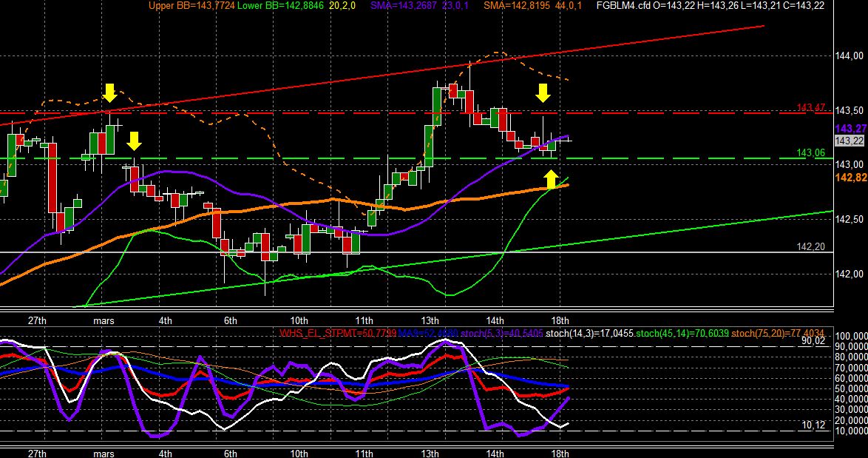Select the white horizontal level label '142,20'
The image size is (868, 458).
pyautogui.click(x=810, y=246)
